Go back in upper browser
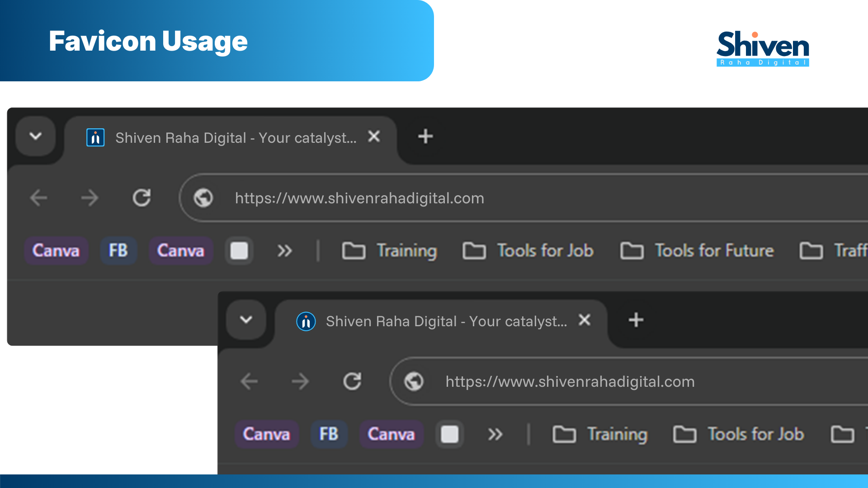Viewport: 868px width, 488px height. [x=39, y=198]
